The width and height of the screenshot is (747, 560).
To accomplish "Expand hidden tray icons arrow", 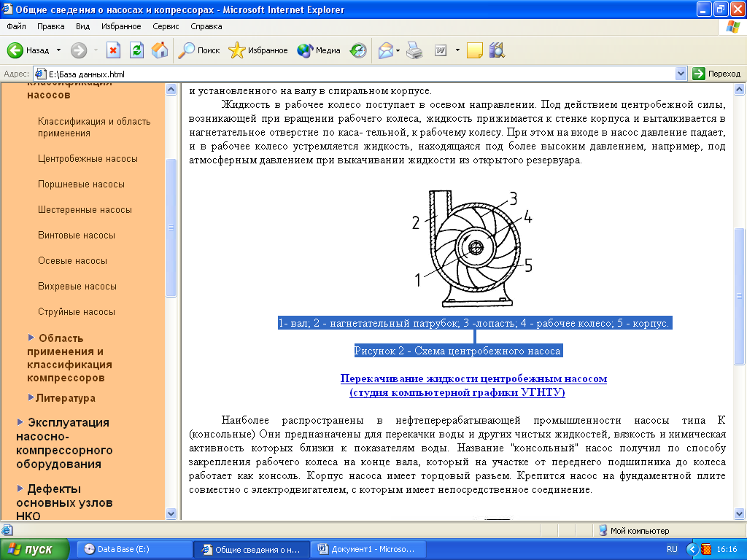I will tap(692, 550).
